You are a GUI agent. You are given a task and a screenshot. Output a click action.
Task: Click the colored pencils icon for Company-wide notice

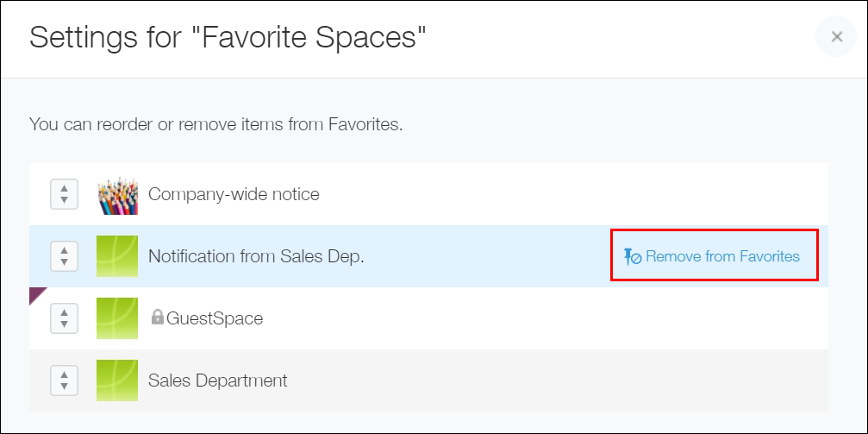(x=117, y=194)
